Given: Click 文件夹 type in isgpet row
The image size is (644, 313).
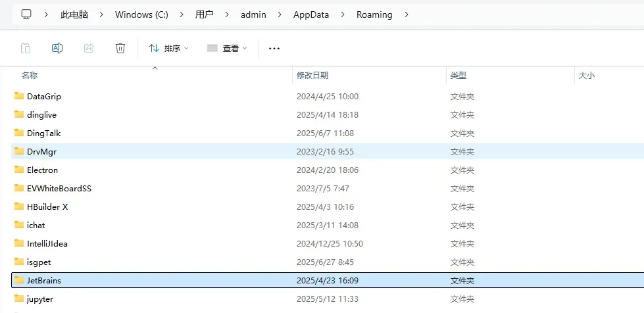Looking at the screenshot, I should (x=462, y=262).
